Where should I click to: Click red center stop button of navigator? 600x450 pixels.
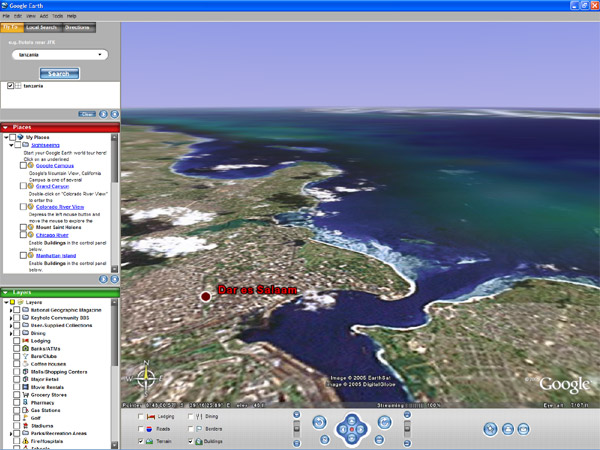tap(352, 429)
